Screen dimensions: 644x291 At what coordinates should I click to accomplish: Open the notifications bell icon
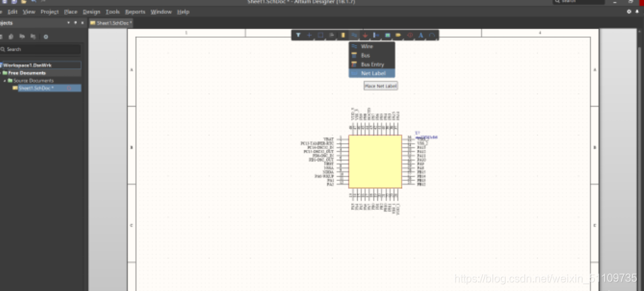[x=637, y=11]
